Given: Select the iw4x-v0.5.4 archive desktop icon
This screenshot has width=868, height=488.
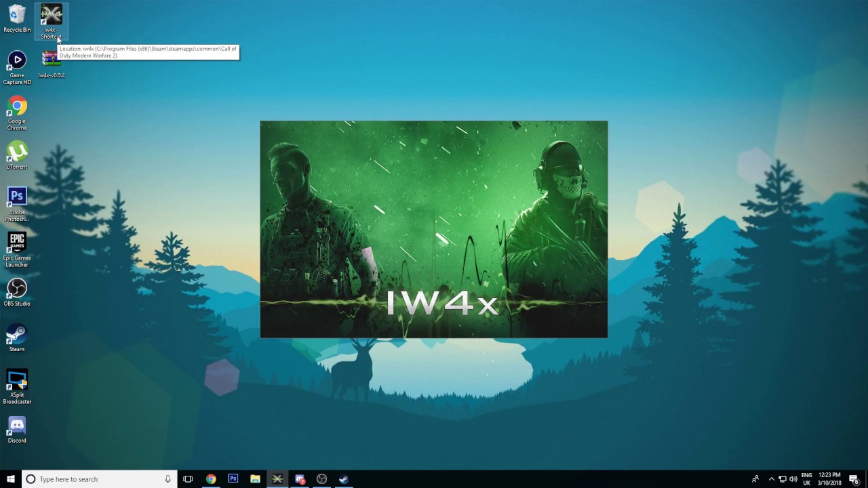Looking at the screenshot, I should [x=51, y=65].
